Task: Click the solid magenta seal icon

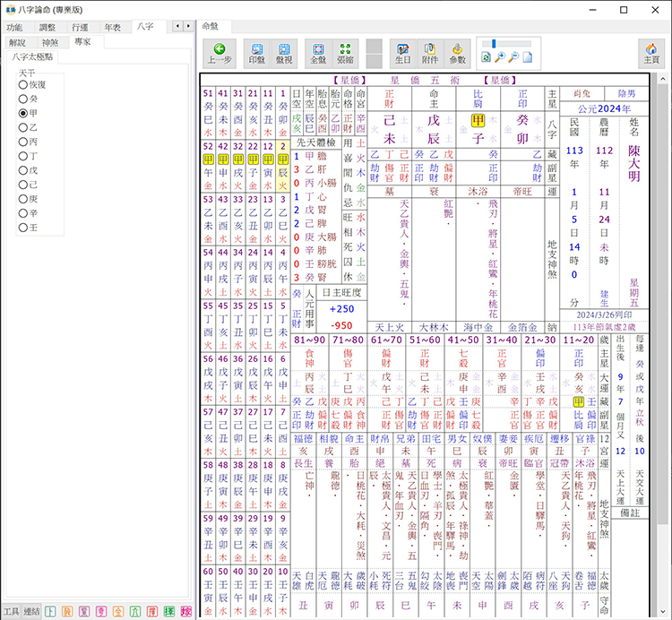Action: click(x=186, y=611)
